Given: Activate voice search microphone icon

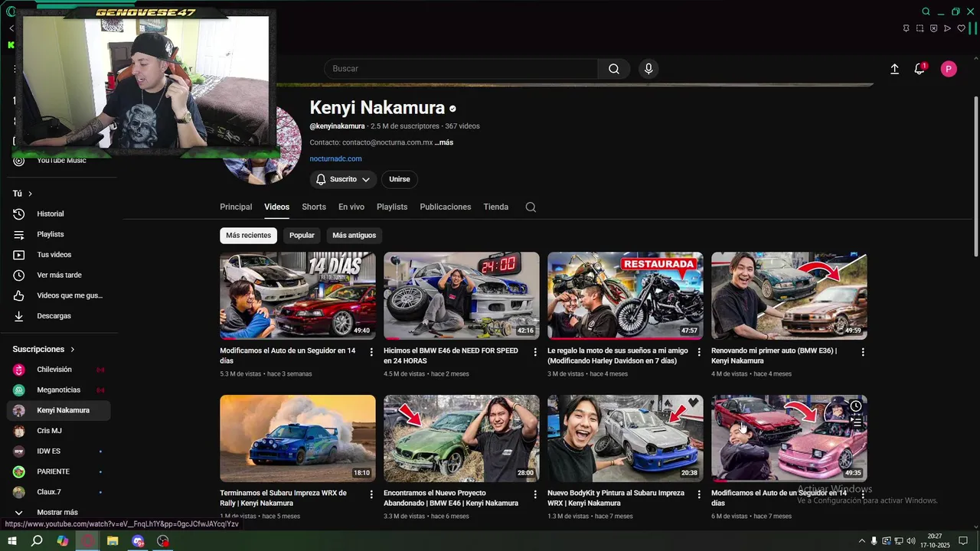Looking at the screenshot, I should tap(648, 69).
